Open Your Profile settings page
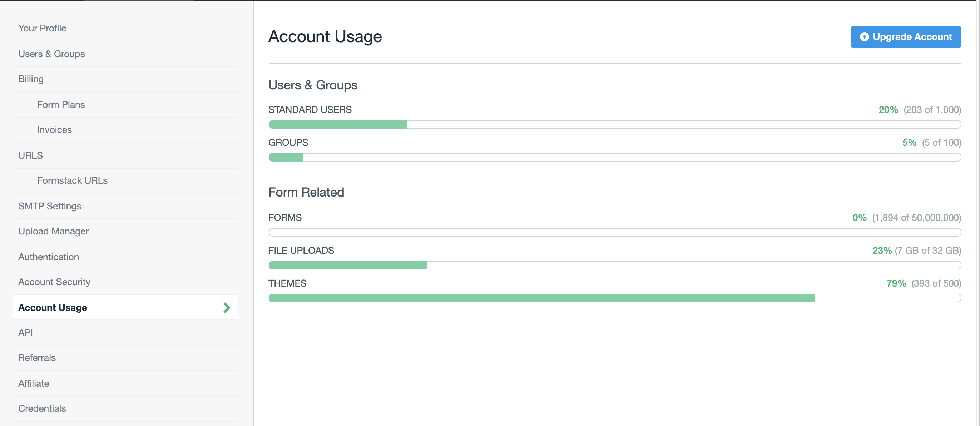This screenshot has width=980, height=426. coord(42,28)
